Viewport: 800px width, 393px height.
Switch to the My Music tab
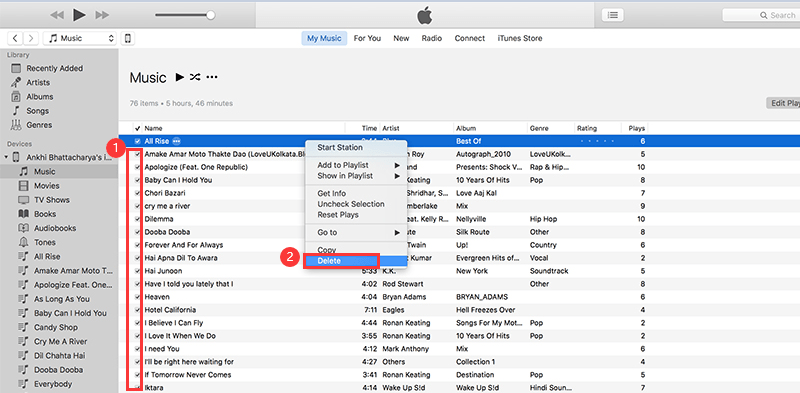[324, 38]
